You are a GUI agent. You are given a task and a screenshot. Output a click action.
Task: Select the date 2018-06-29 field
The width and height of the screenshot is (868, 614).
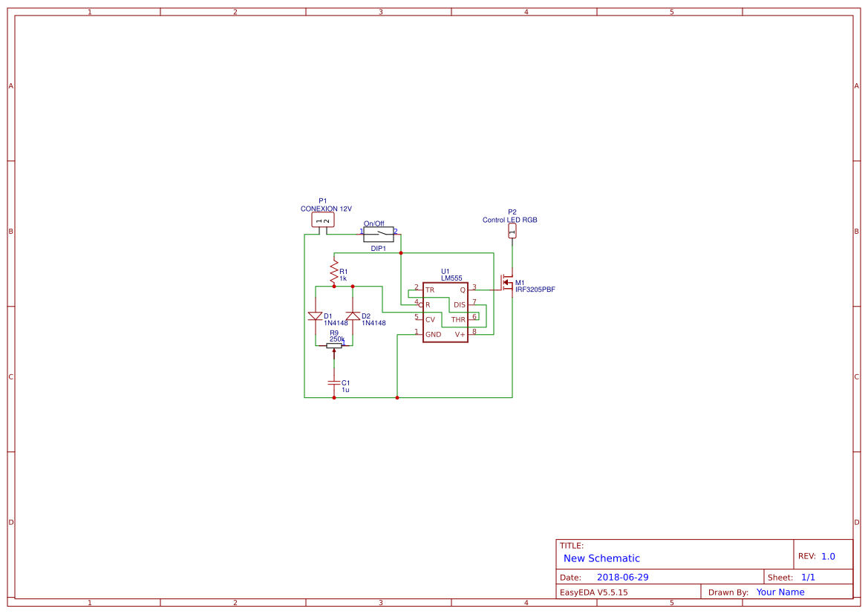click(622, 577)
